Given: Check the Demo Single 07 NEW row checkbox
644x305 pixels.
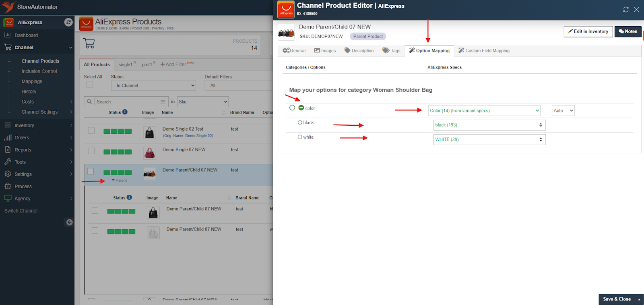Looking at the screenshot, I should pyautogui.click(x=91, y=151).
